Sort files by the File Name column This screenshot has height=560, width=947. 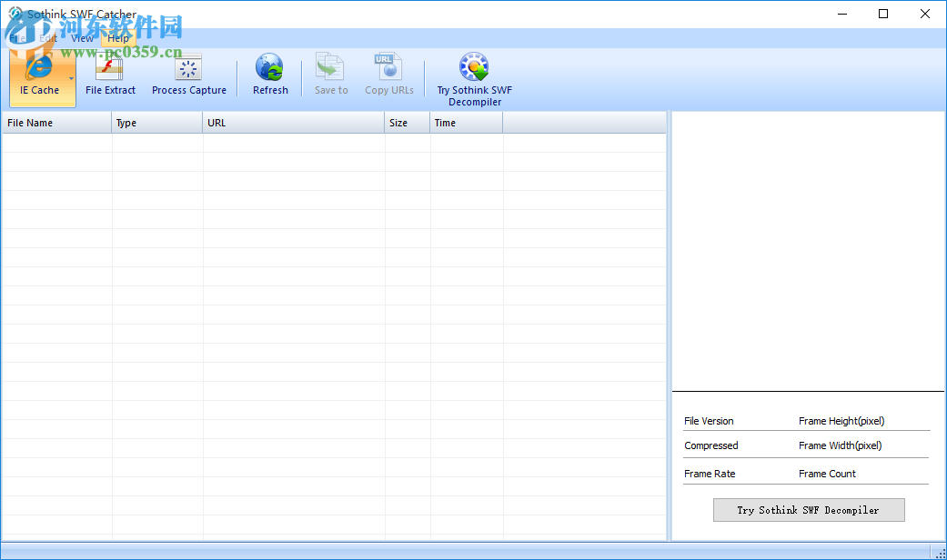point(55,122)
